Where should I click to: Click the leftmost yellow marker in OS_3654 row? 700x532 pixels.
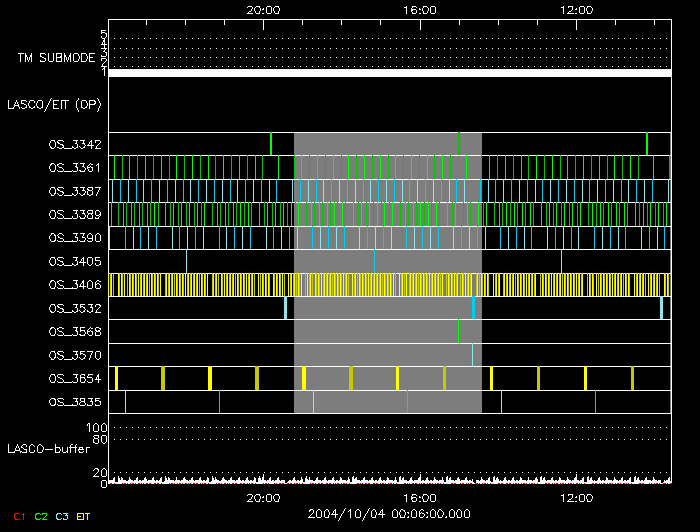pos(116,378)
